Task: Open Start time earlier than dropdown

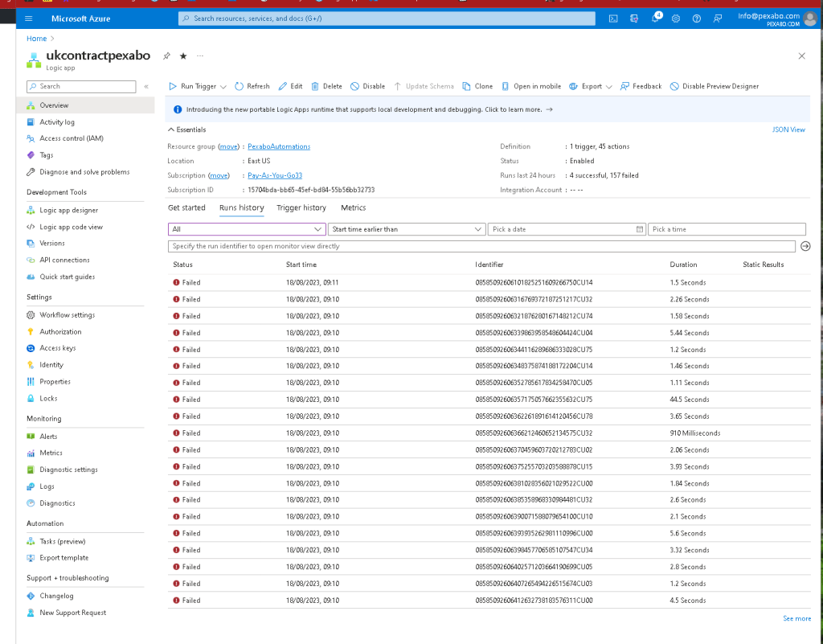Action: click(406, 229)
